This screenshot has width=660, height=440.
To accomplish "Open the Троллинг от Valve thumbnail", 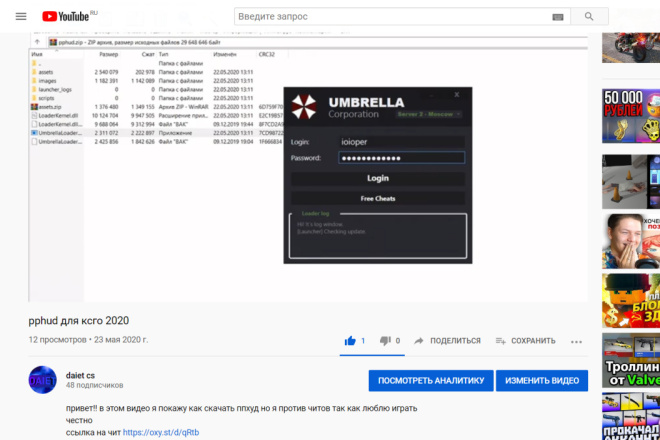I will tap(631, 360).
